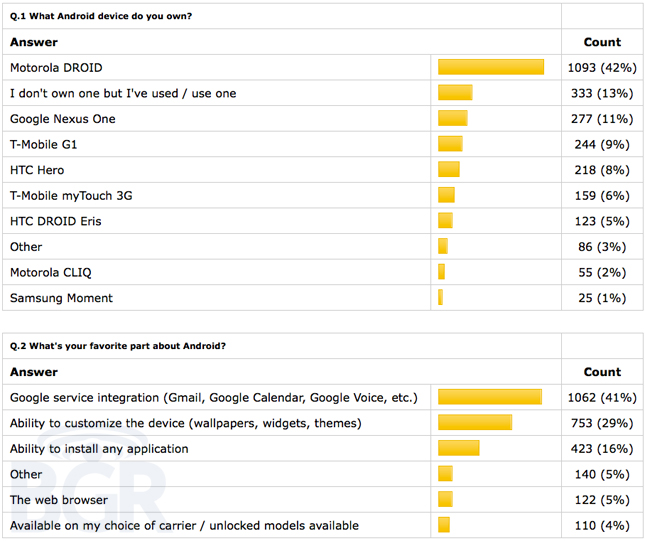Select the yellow bar for Motorola DROID
Image resolution: width=645 pixels, height=541 pixels.
[491, 67]
